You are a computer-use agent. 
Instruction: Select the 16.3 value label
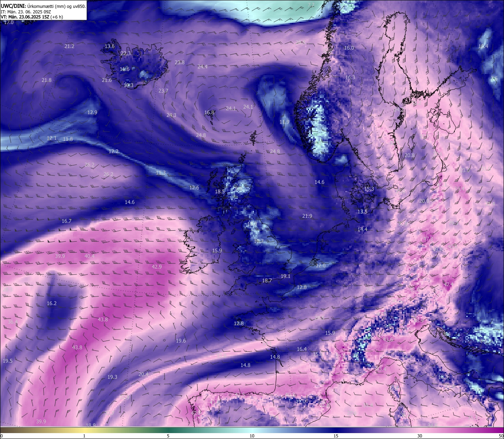[x=350, y=77]
